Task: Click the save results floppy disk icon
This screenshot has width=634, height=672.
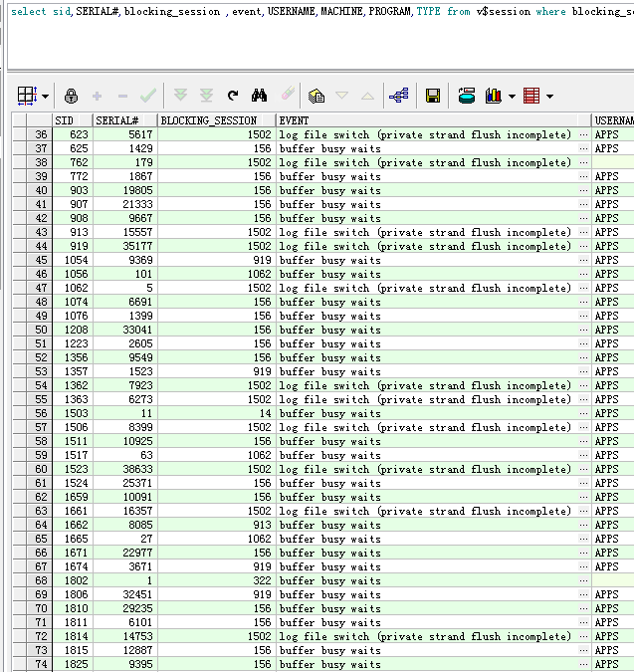Action: [433, 97]
